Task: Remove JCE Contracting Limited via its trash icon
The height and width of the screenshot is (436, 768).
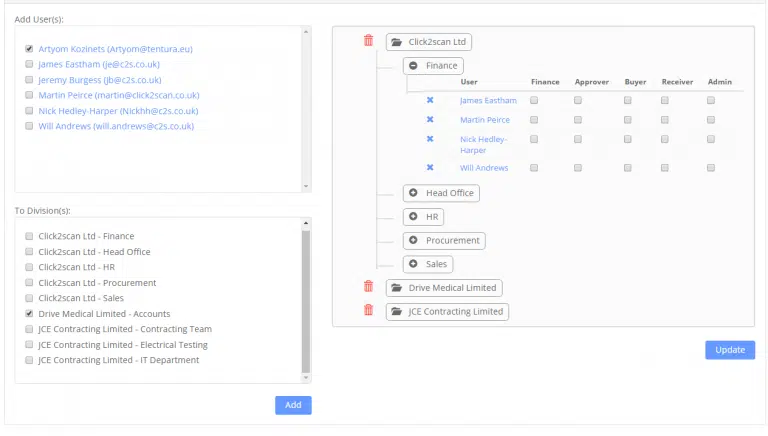Action: click(368, 310)
